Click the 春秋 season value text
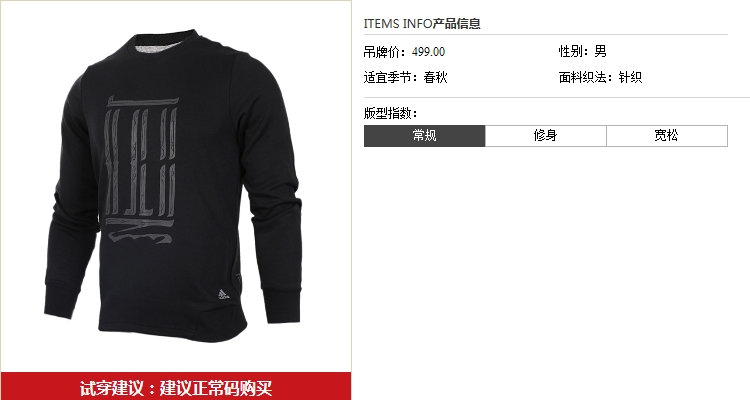 pyautogui.click(x=436, y=77)
